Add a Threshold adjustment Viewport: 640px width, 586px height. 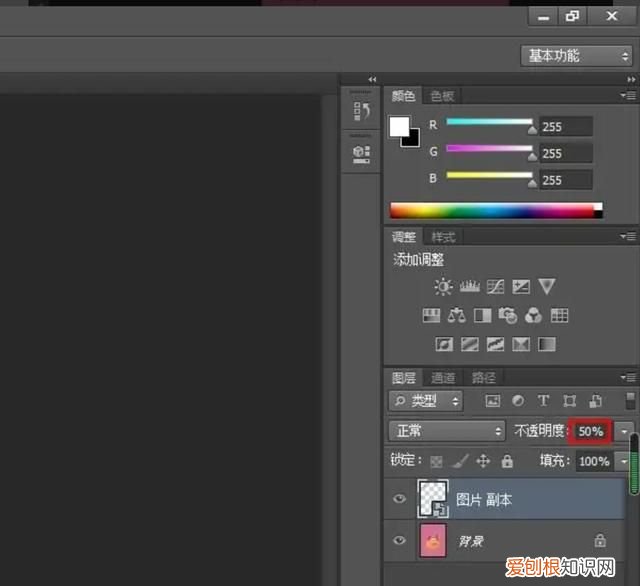pos(495,344)
